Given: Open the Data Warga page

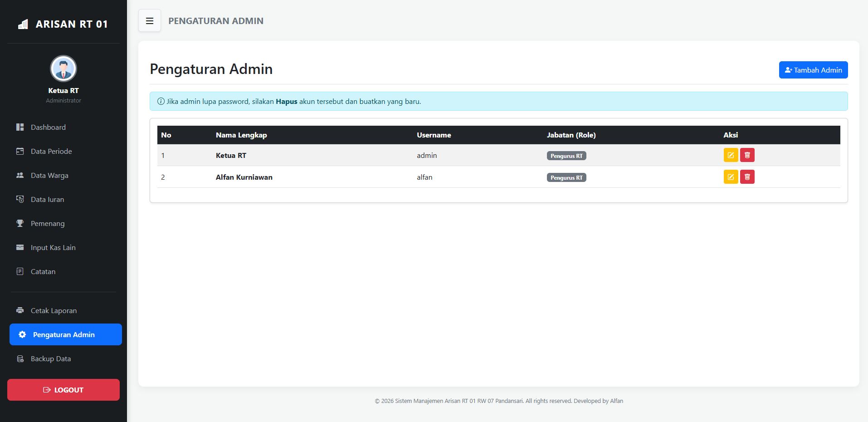Looking at the screenshot, I should click(x=49, y=176).
